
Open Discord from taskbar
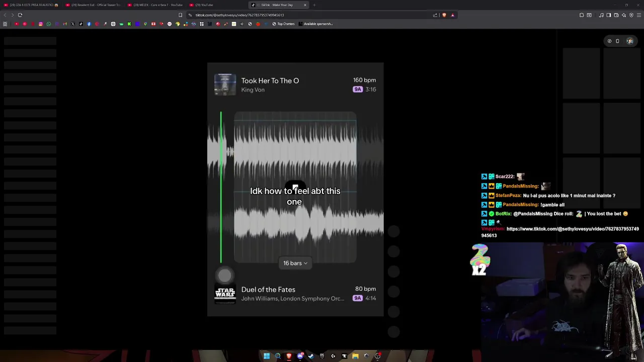(300, 356)
